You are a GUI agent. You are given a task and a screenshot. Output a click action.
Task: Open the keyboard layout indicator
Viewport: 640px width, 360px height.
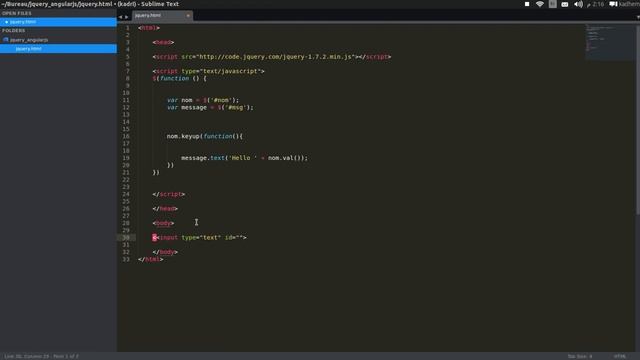[565, 4]
